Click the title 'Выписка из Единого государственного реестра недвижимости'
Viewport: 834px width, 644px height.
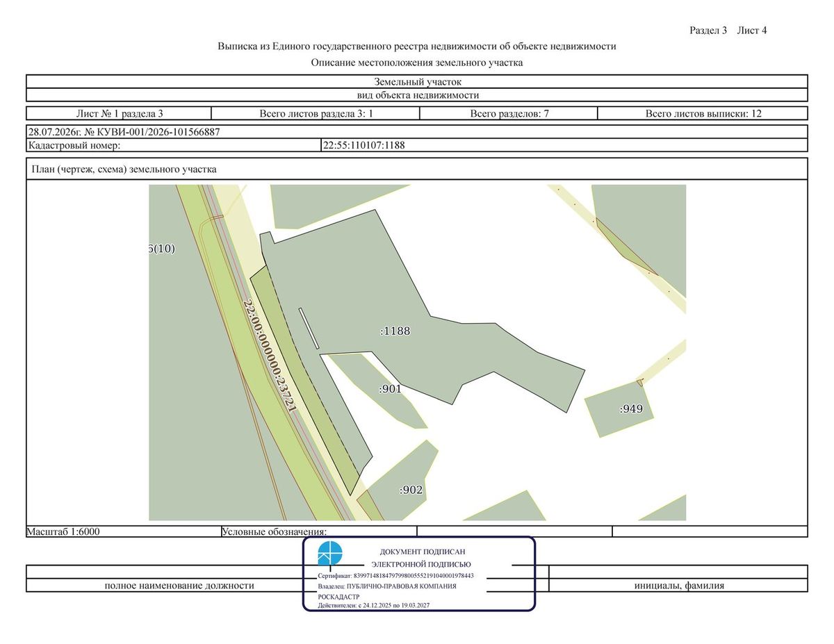[x=417, y=47]
